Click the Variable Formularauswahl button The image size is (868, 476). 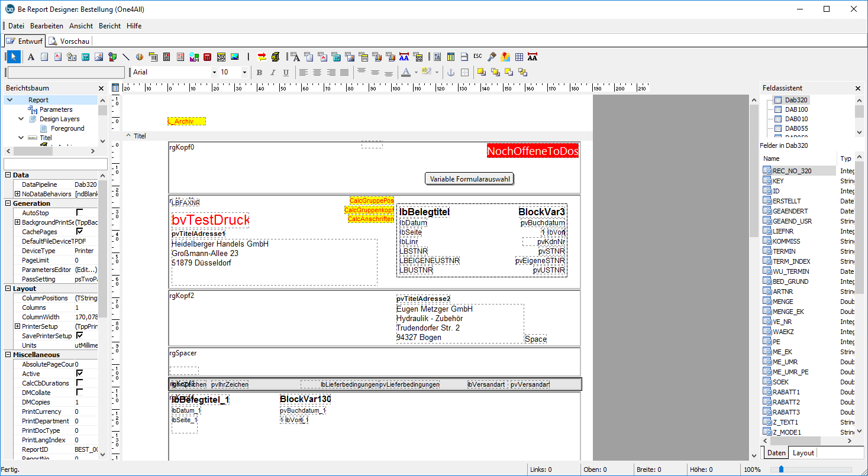[470, 179]
